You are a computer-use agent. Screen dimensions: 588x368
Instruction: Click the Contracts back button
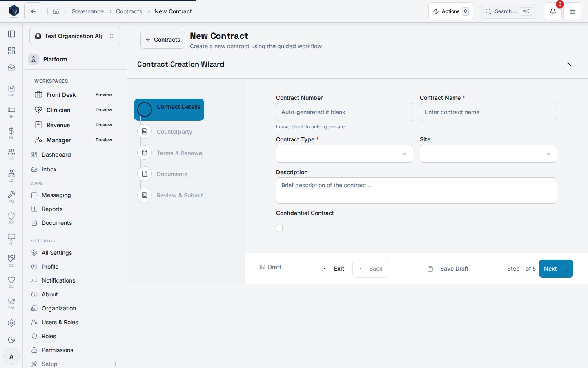[x=163, y=40]
